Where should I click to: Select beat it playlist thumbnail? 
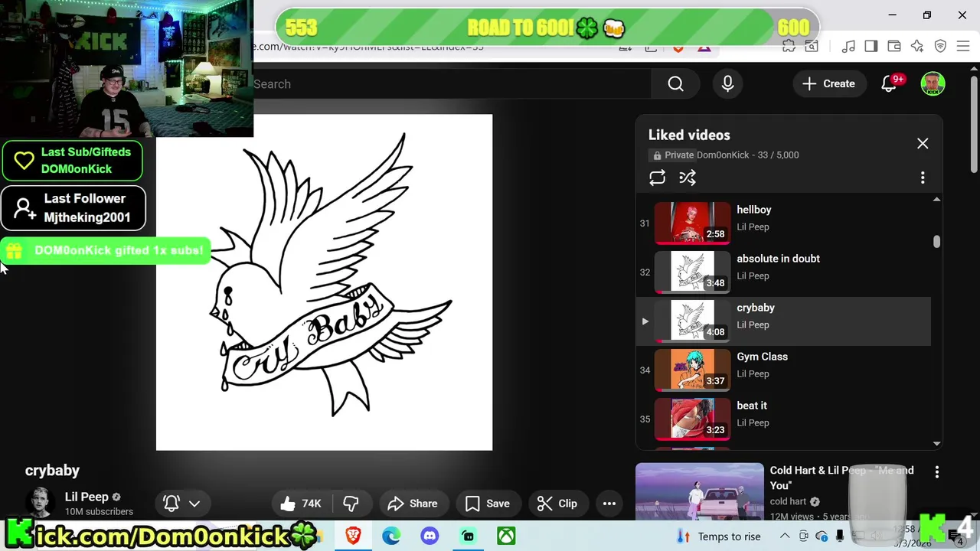click(x=693, y=418)
